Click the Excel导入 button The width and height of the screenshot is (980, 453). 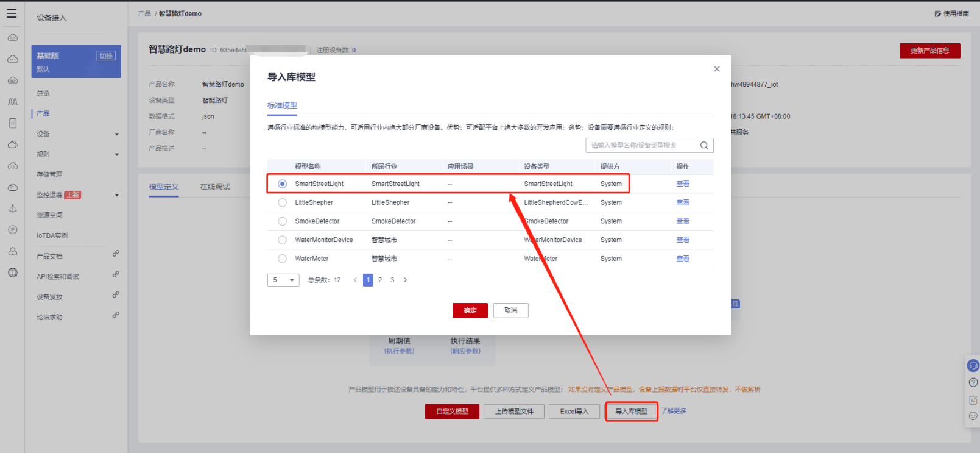point(574,412)
